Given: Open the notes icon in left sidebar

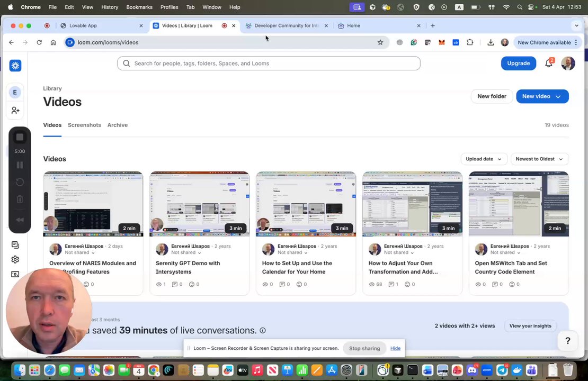Looking at the screenshot, I should pyautogui.click(x=15, y=244).
